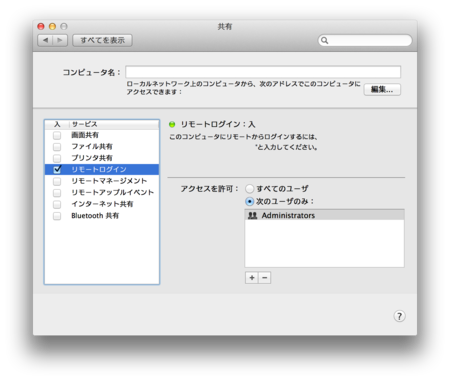Click the サービス column header
Viewport: 450px width, 381px height.
(x=114, y=124)
